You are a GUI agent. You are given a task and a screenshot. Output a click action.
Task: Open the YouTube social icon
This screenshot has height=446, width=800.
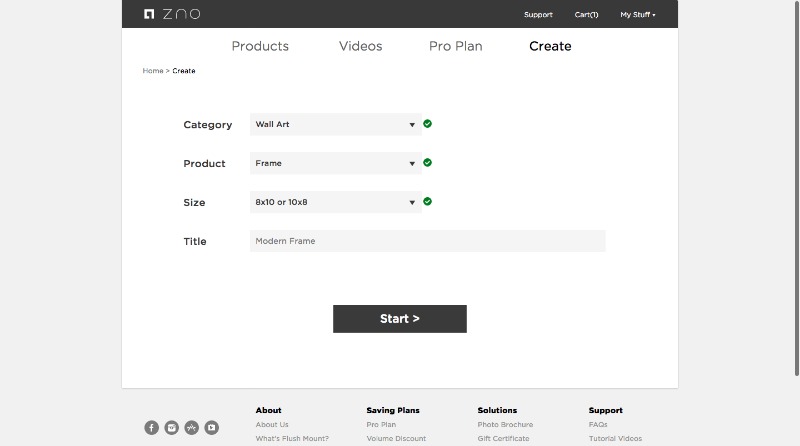212,428
